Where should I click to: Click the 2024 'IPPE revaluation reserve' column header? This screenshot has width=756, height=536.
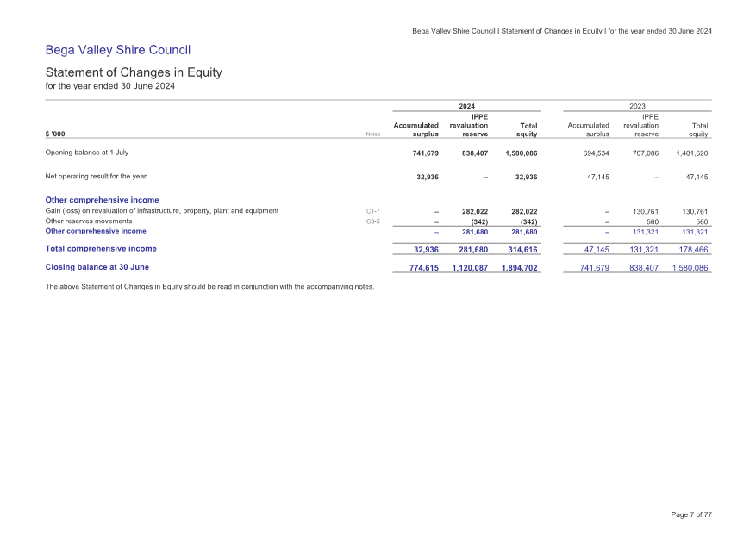click(469, 125)
